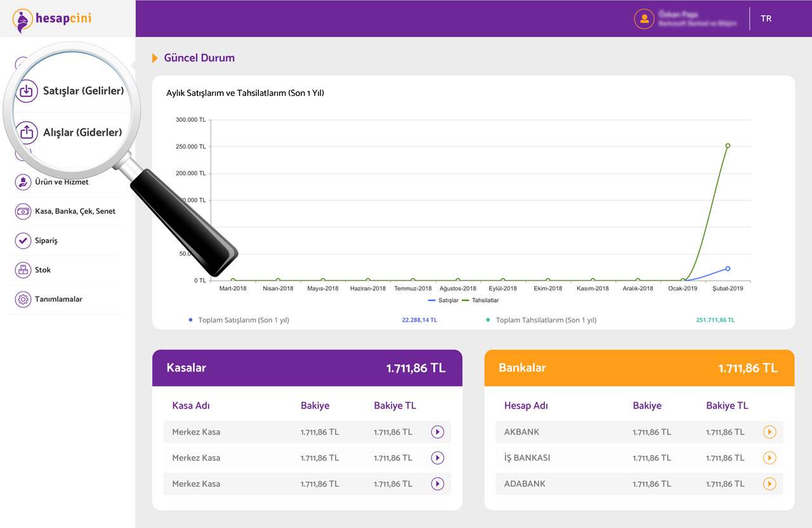Image resolution: width=812 pixels, height=528 pixels.
Task: Click Ağustos-2018 axis label
Action: click(458, 288)
